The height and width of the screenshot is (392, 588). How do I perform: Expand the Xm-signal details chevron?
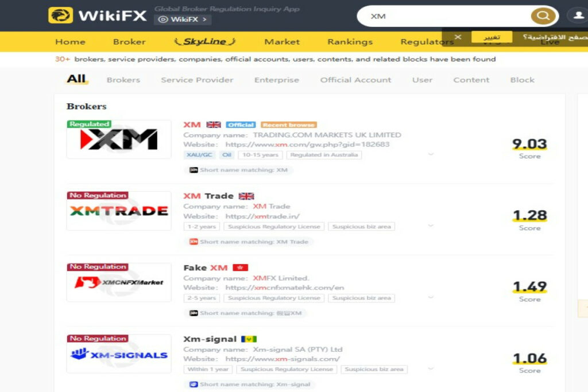point(431,368)
